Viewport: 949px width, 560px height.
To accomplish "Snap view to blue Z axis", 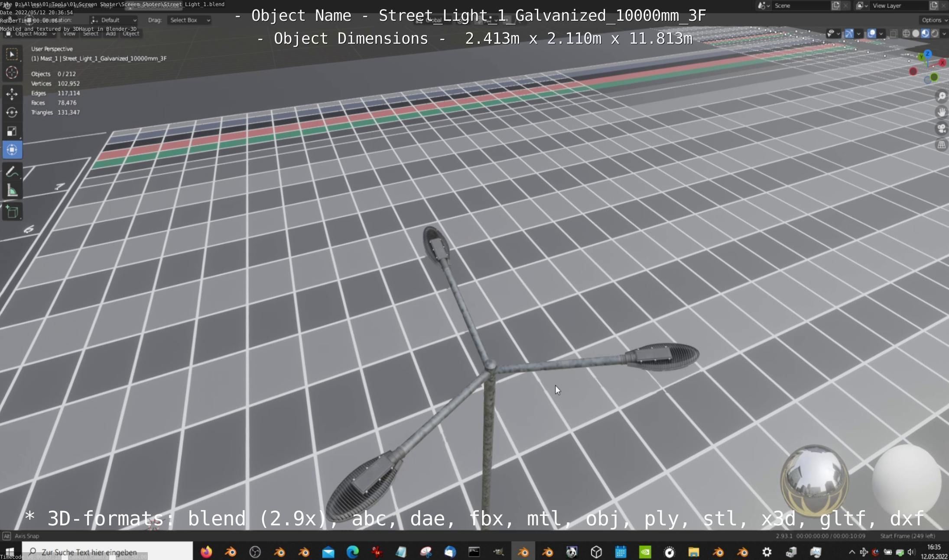I will tap(928, 54).
